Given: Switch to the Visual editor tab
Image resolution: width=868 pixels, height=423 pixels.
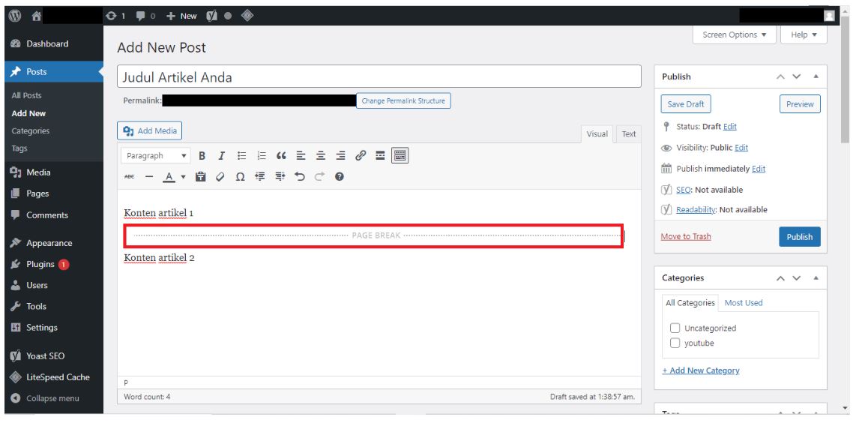Looking at the screenshot, I should 597,134.
